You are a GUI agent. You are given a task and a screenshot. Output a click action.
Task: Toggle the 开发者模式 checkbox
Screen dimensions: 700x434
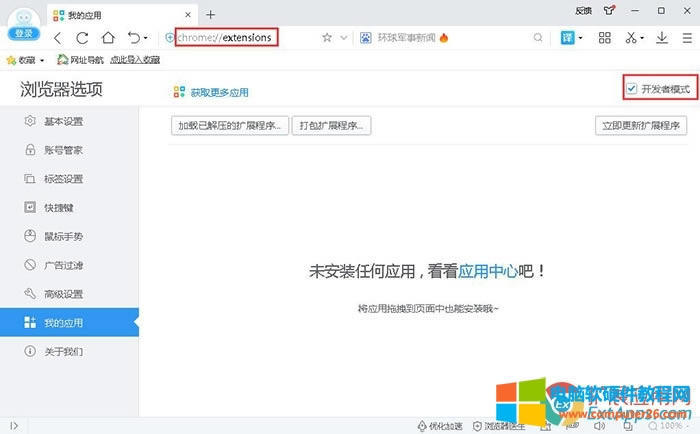[632, 89]
